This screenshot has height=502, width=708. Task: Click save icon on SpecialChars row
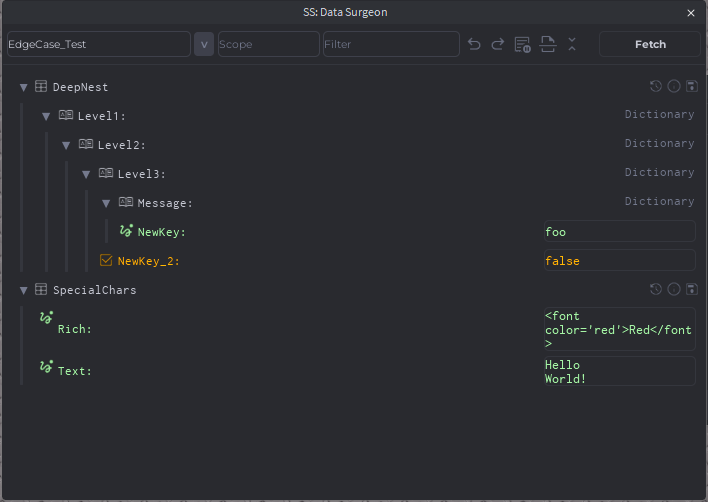tap(692, 289)
